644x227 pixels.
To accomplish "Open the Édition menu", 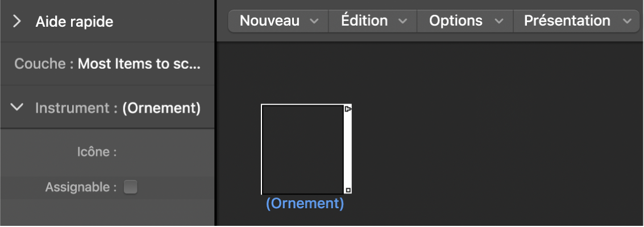I will (373, 20).
